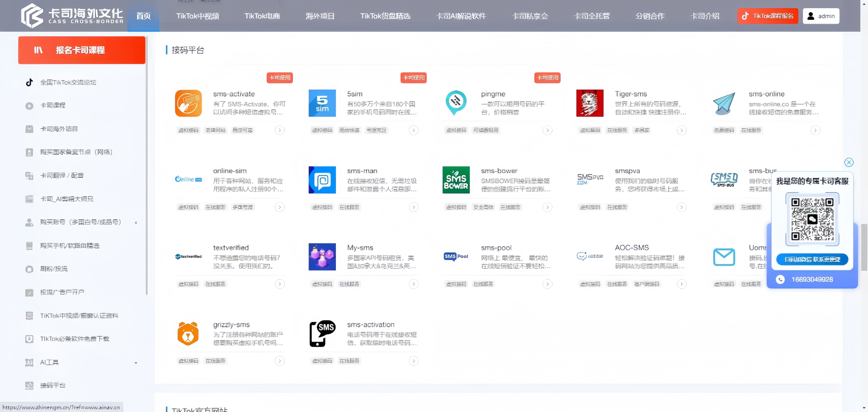Screen dimensions: 868x412
Task: Click the textverified card arrow button
Action: [280, 284]
